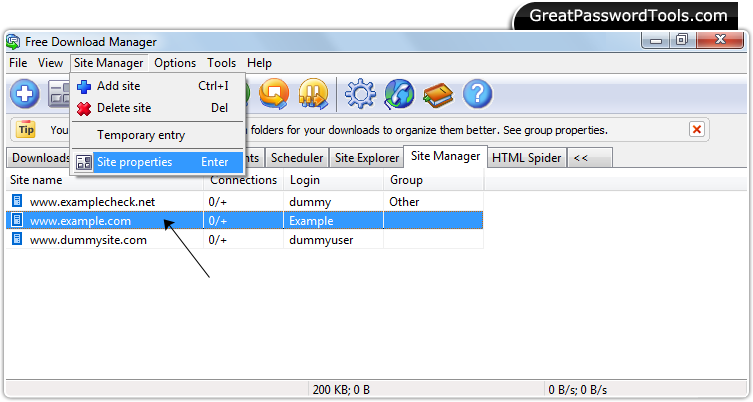Click the Other group cell
This screenshot has width=753, height=402.
click(x=433, y=201)
